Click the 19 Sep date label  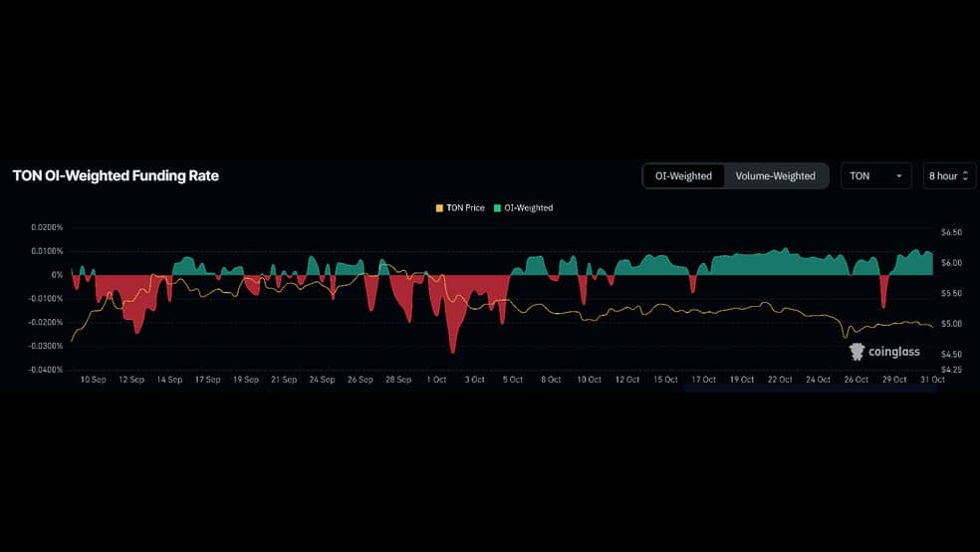[246, 380]
